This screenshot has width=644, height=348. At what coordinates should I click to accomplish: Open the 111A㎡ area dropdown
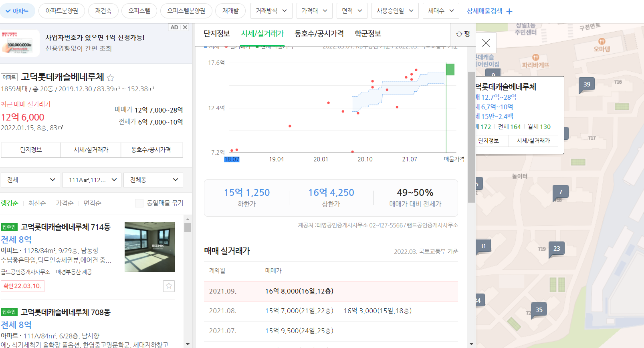click(92, 180)
